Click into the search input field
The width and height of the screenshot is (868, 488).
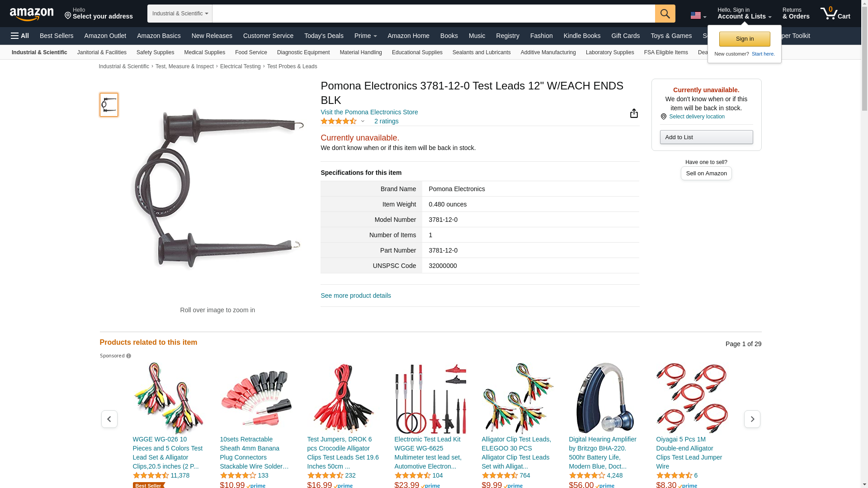[434, 14]
